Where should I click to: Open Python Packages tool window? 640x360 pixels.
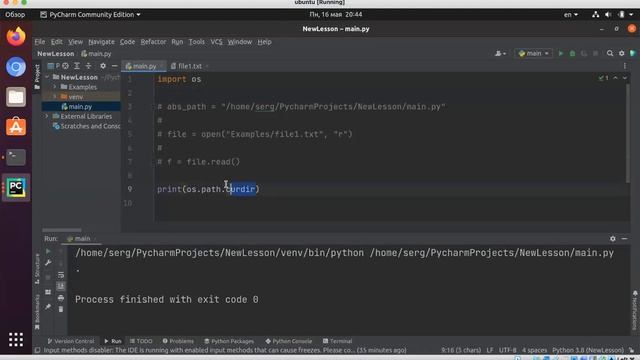[229, 341]
